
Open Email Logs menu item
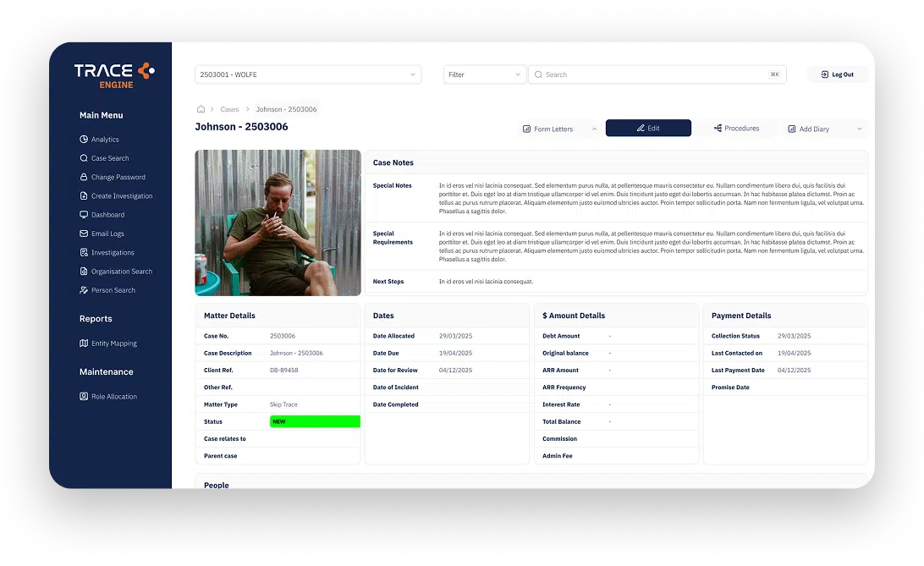pyautogui.click(x=107, y=234)
